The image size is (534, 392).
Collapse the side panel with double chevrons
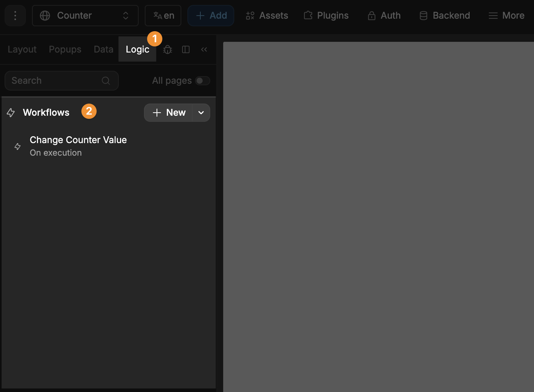coord(204,49)
